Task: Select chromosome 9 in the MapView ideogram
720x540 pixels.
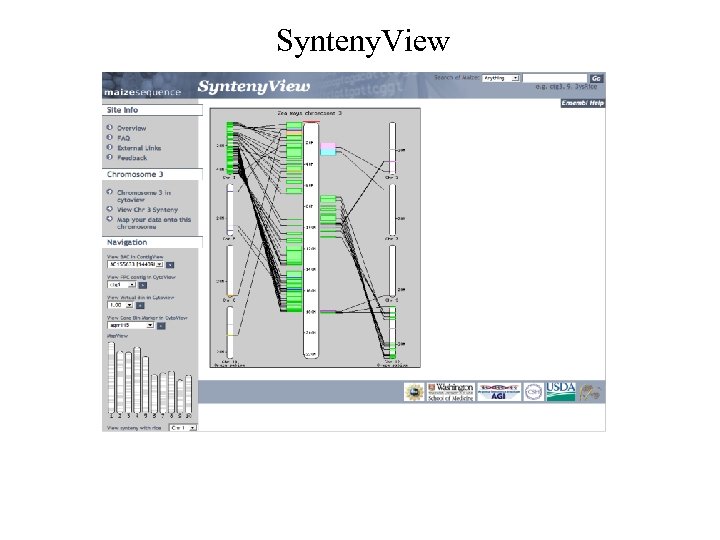Action: point(180,396)
